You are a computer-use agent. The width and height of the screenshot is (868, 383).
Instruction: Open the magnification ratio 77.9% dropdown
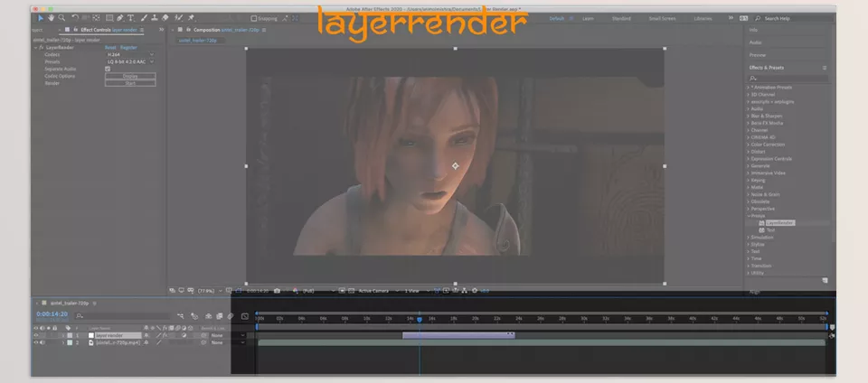click(210, 291)
